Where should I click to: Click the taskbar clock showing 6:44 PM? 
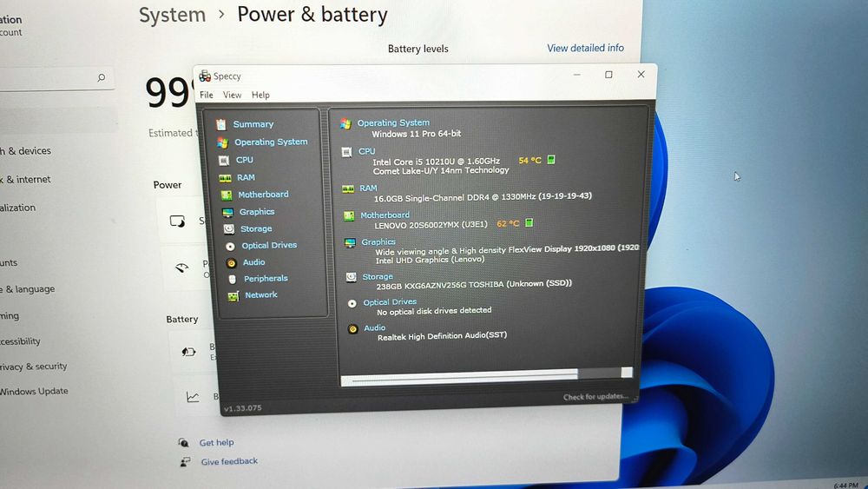[x=845, y=486]
